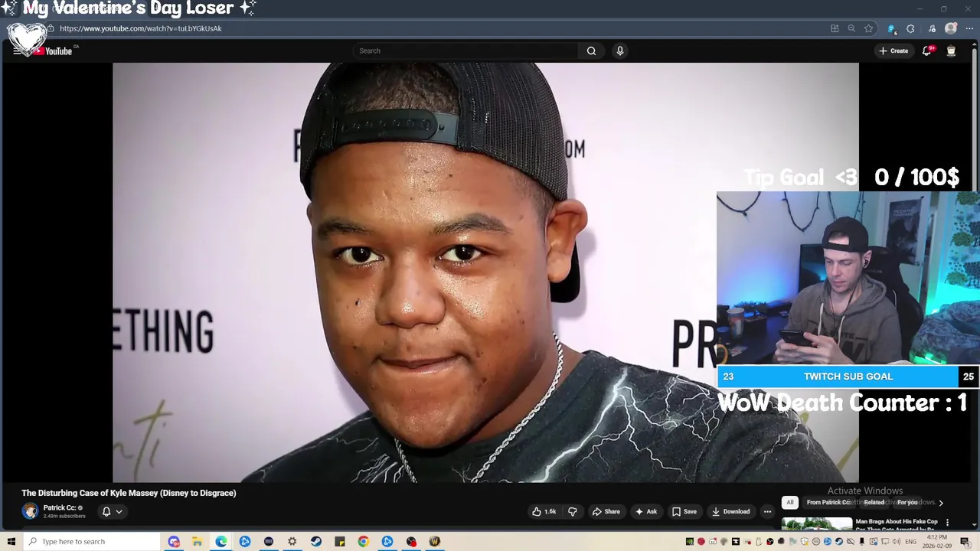Click the browser address bar URL
Screen dimensions: 980x551
tap(141, 28)
